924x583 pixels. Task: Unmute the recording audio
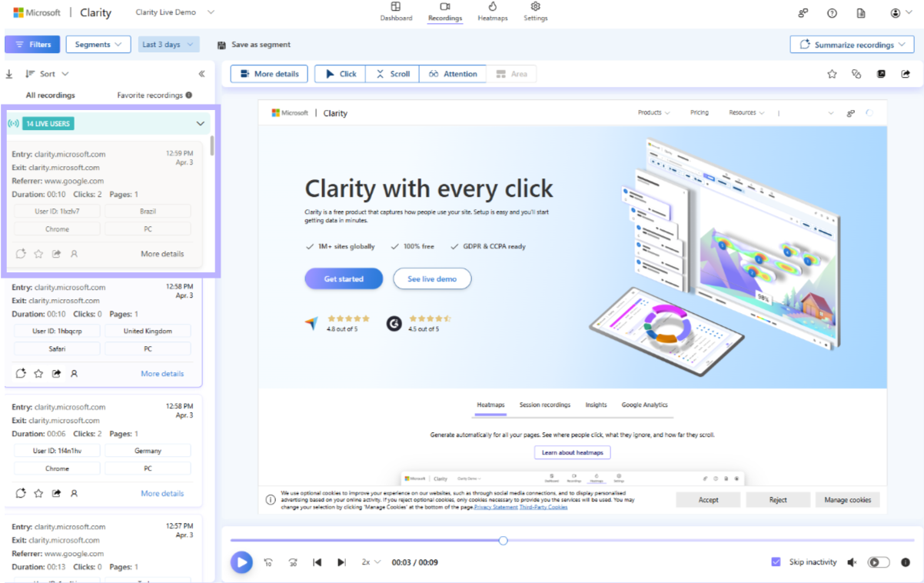(852, 562)
